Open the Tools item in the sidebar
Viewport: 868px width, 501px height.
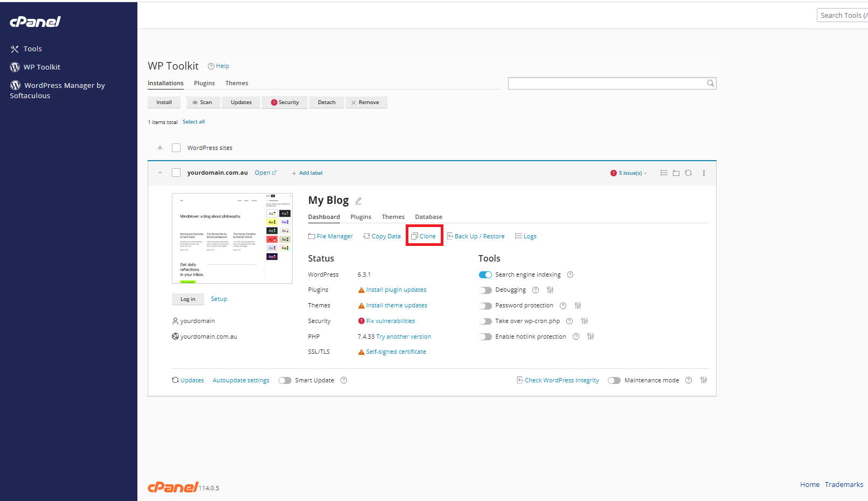click(26, 49)
